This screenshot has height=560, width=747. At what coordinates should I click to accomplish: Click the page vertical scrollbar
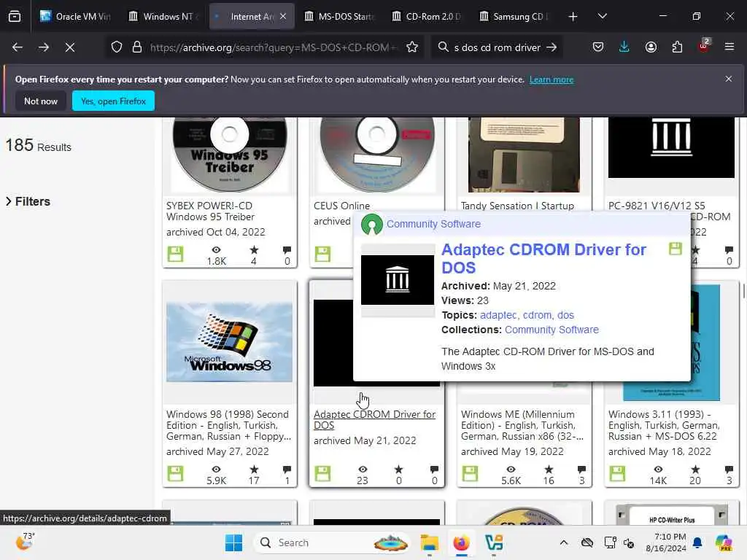pos(743,291)
